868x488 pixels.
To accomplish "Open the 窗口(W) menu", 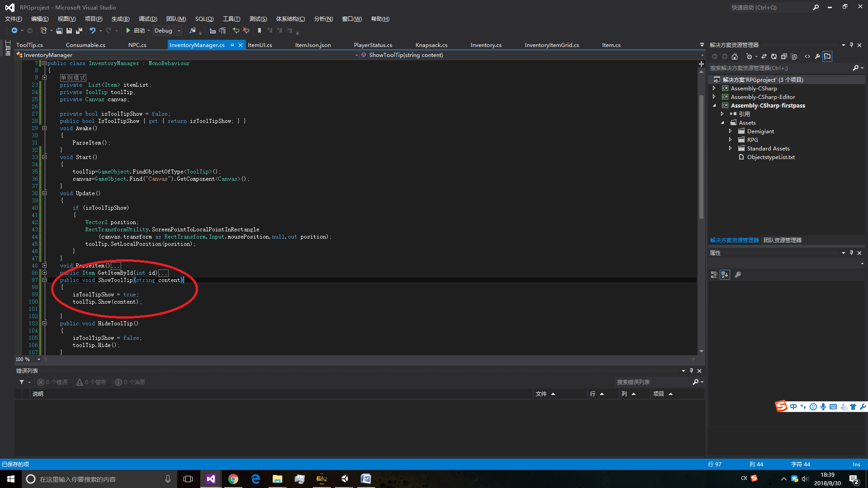I will (352, 19).
